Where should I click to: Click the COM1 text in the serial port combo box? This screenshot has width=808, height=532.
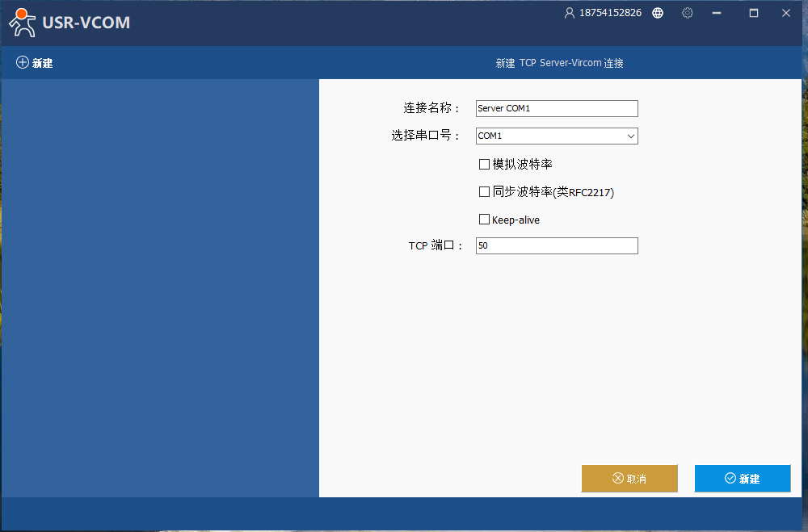click(490, 136)
